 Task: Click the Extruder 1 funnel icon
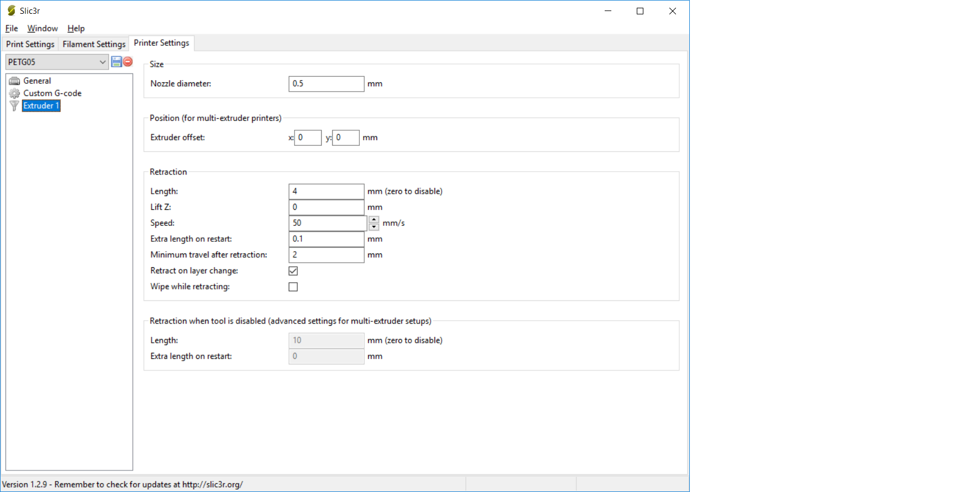pos(14,106)
